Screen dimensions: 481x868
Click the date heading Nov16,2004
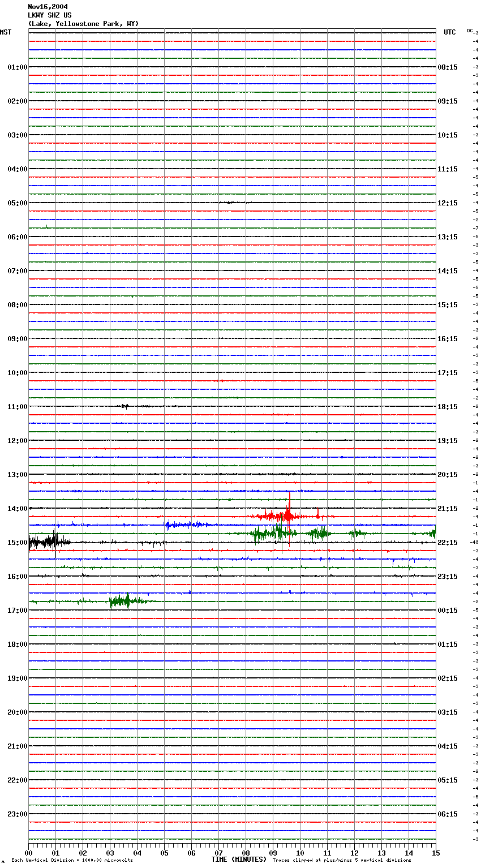[48, 7]
